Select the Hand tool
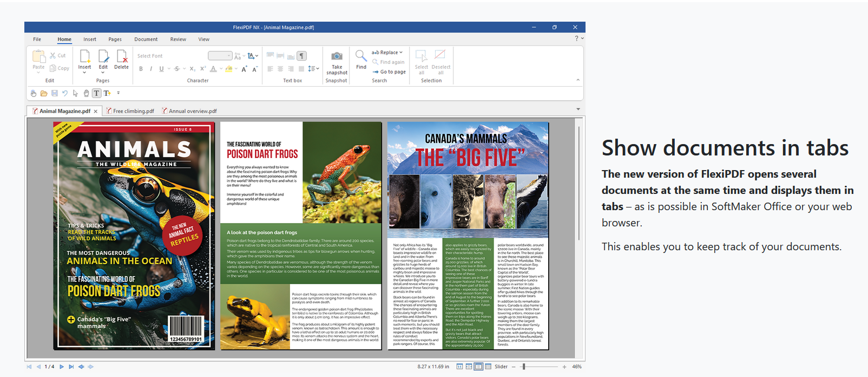Image resolution: width=868 pixels, height=377 pixels. 86,93
